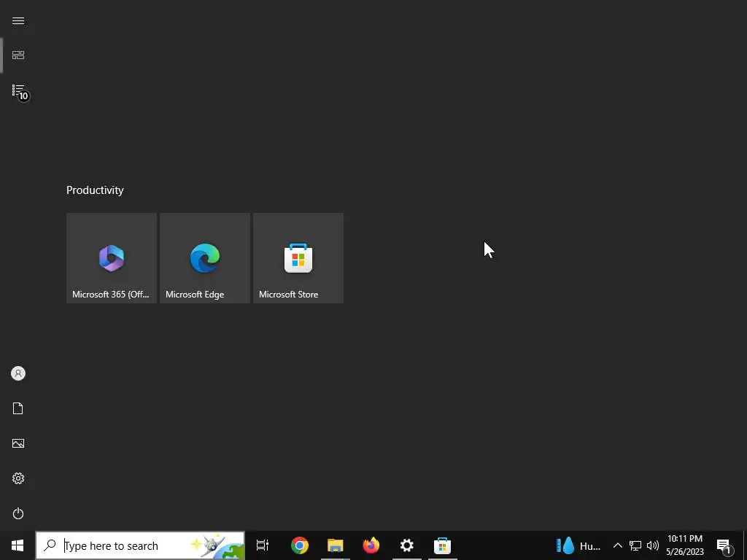Click the Show desktop sliver
The height and width of the screenshot is (560, 747).
tap(745, 545)
